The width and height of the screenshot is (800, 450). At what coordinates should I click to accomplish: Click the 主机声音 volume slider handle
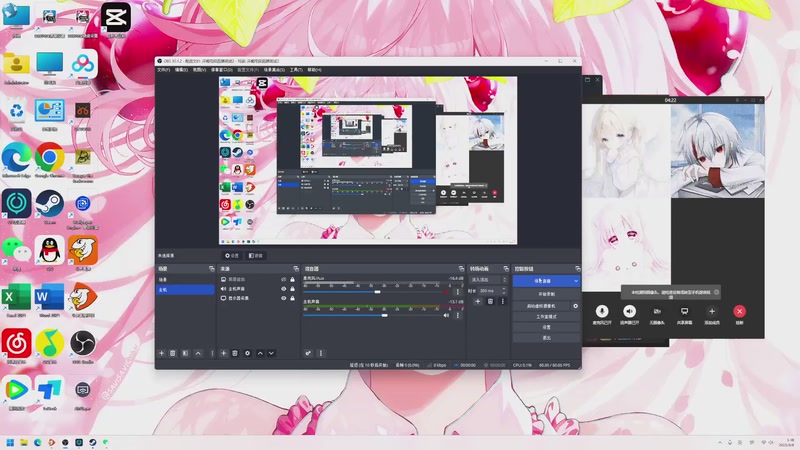385,315
